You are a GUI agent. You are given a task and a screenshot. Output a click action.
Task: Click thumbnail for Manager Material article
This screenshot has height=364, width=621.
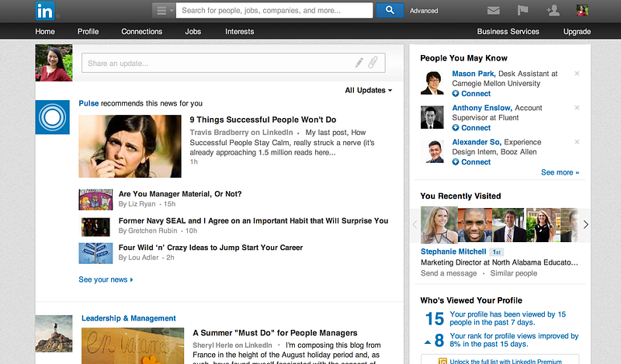pos(95,199)
